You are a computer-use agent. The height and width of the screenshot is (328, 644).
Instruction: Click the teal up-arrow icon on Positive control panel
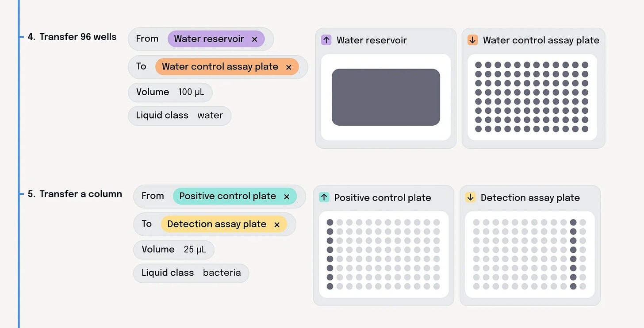point(324,197)
